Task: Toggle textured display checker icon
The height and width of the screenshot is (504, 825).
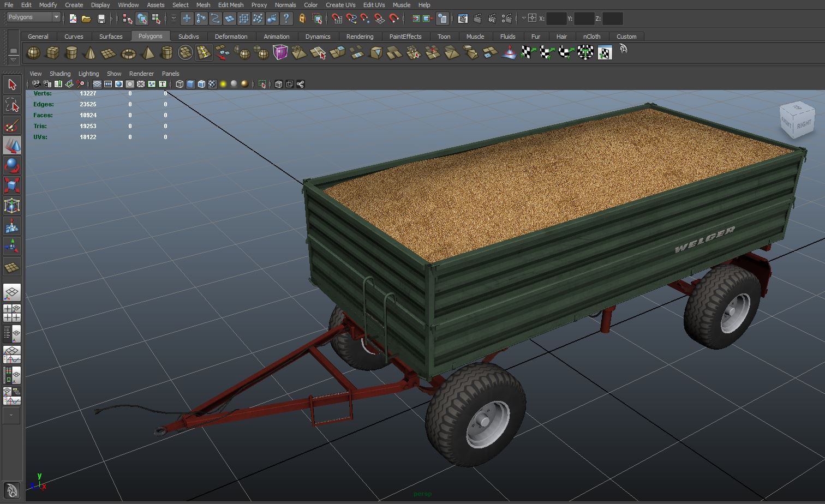Action: click(x=212, y=84)
